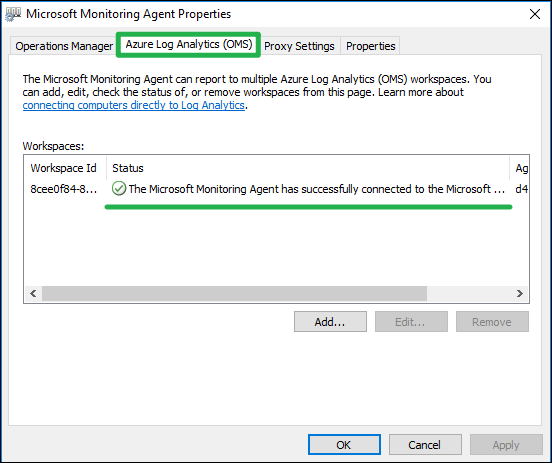The width and height of the screenshot is (552, 463).
Task: Confirm the dialog with OK
Action: click(344, 445)
